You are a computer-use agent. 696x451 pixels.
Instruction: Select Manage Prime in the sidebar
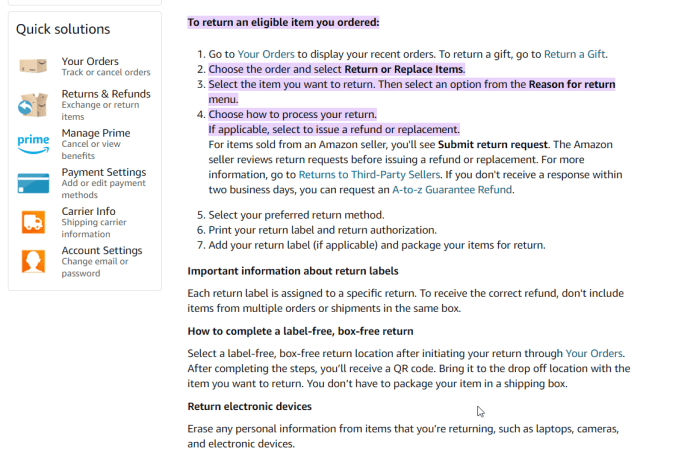pos(95,133)
